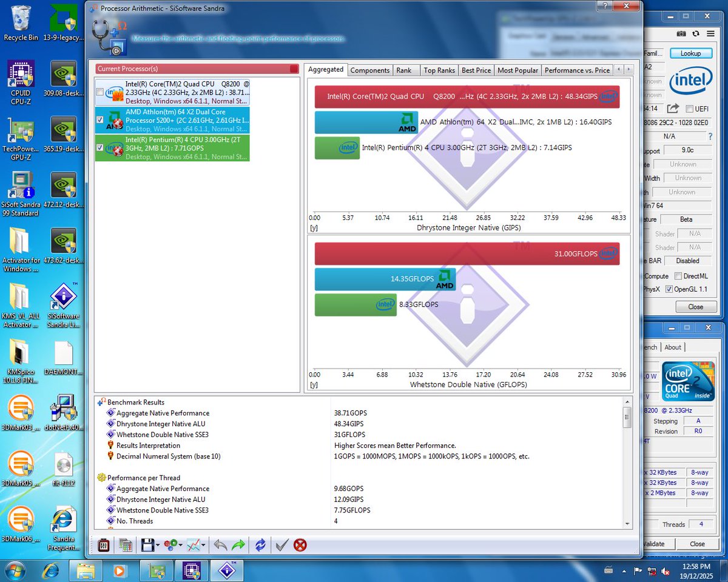Open the Most Popular tab
This screenshot has height=582, width=728.
[517, 70]
